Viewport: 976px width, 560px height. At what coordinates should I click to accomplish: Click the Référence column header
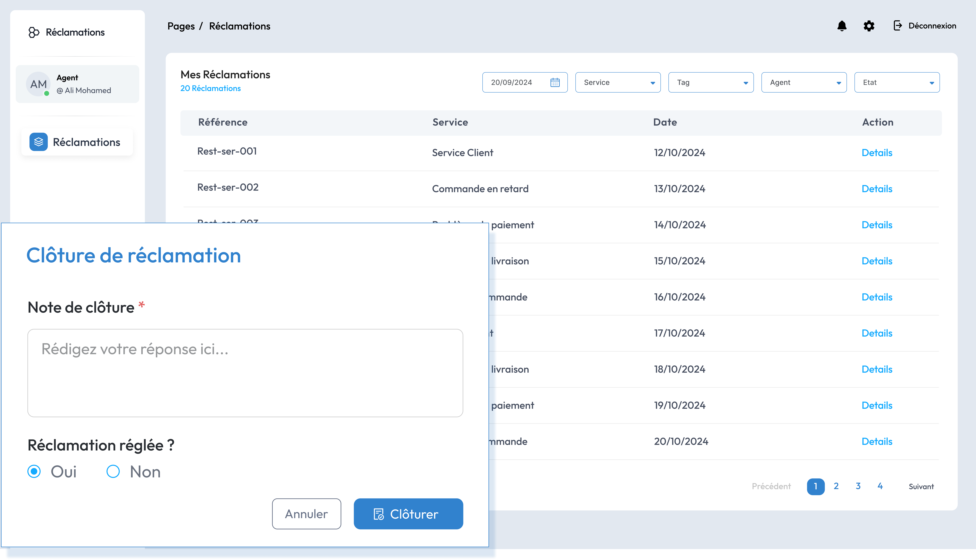223,122
